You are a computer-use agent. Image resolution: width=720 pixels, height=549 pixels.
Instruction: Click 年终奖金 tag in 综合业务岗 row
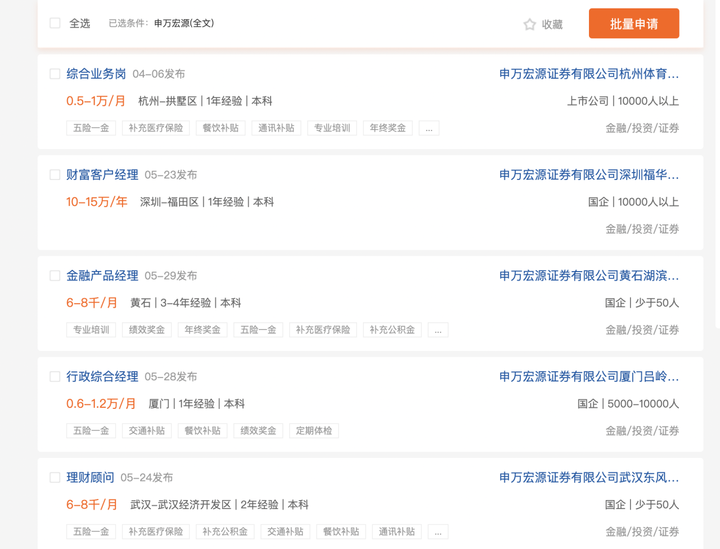[x=388, y=128]
